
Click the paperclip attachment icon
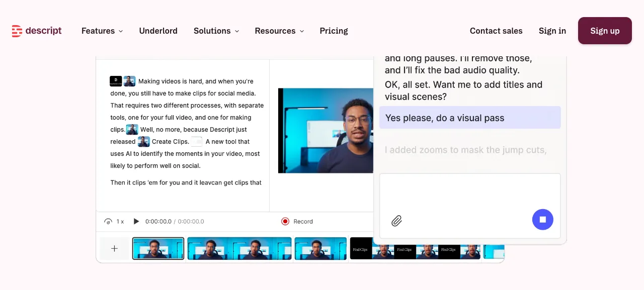click(x=396, y=221)
